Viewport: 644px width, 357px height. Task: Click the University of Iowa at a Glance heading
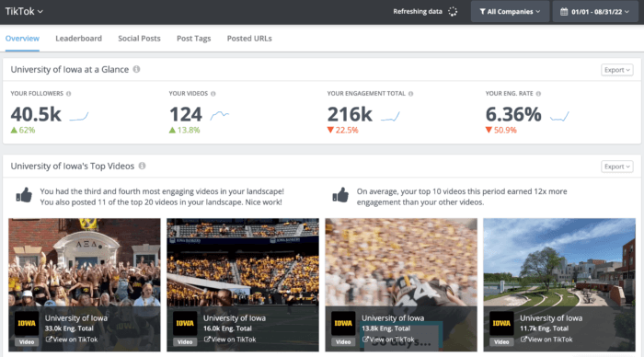point(70,69)
